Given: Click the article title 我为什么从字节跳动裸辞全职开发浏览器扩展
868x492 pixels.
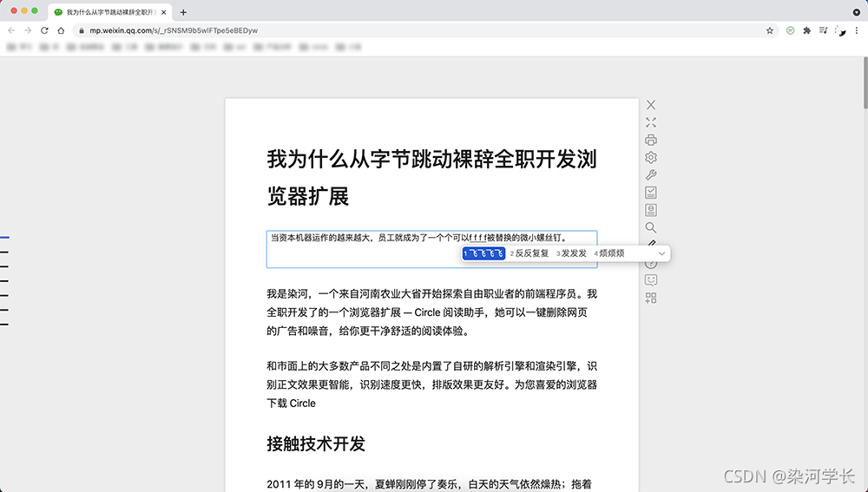Looking at the screenshot, I should [x=431, y=178].
